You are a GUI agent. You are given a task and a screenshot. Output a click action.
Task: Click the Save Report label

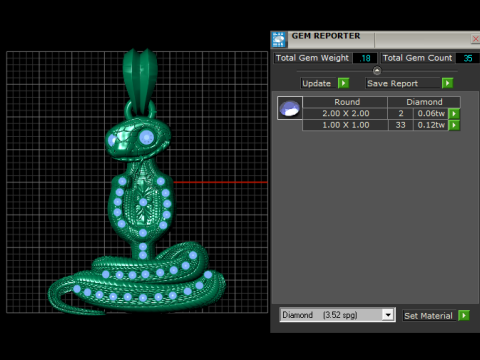tap(403, 83)
